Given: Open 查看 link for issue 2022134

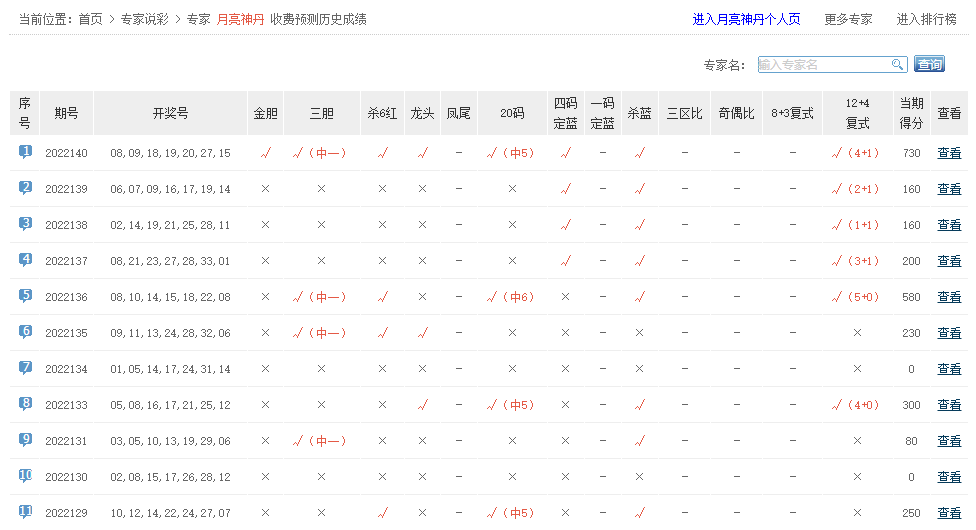Looking at the screenshot, I should pyautogui.click(x=948, y=369).
